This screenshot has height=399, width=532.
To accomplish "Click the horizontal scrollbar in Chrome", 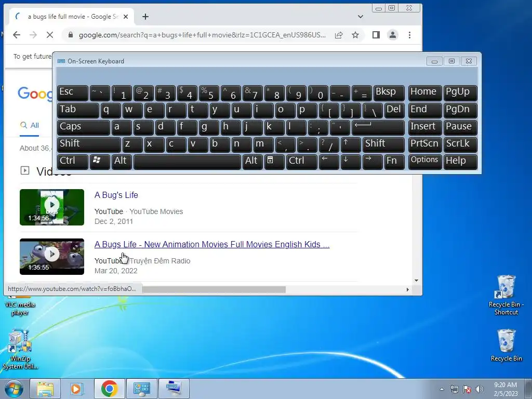I will click(x=214, y=289).
